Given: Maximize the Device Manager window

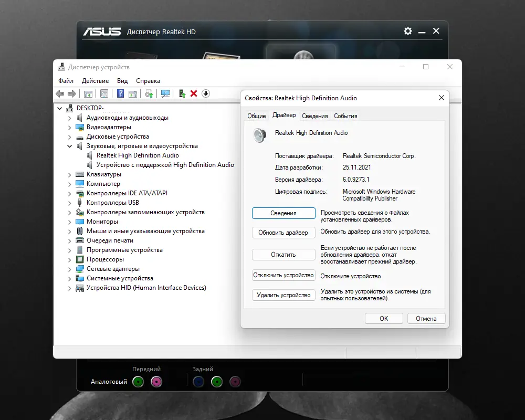Looking at the screenshot, I should point(426,67).
